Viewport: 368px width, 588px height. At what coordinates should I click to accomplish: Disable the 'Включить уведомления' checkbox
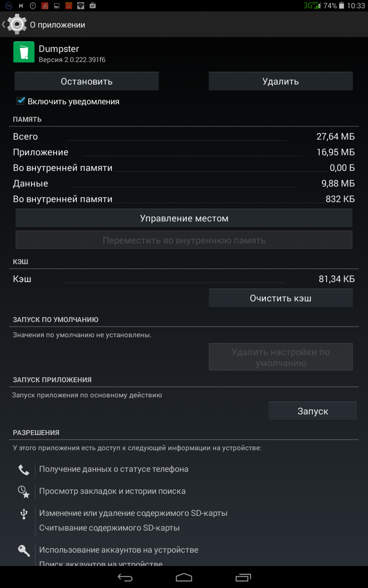coord(20,101)
